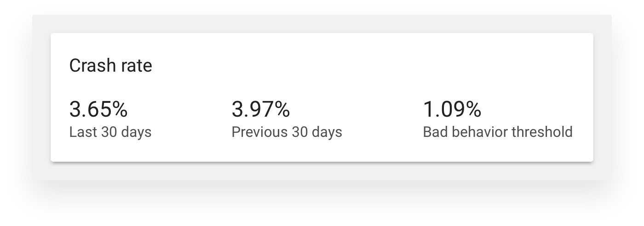Click the percent sign after 3.97
The image size is (644, 226).
tap(282, 109)
